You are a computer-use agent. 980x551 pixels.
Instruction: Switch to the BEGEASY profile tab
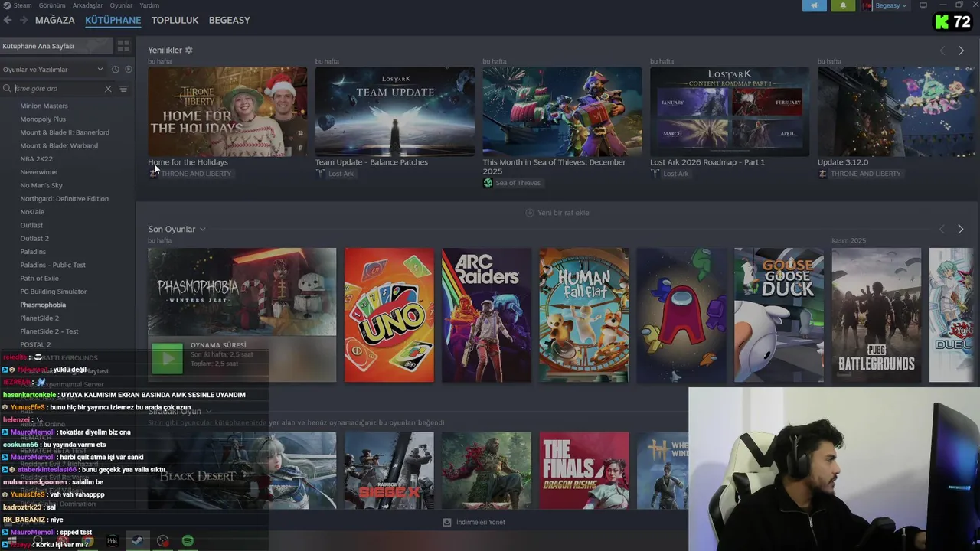tap(230, 20)
